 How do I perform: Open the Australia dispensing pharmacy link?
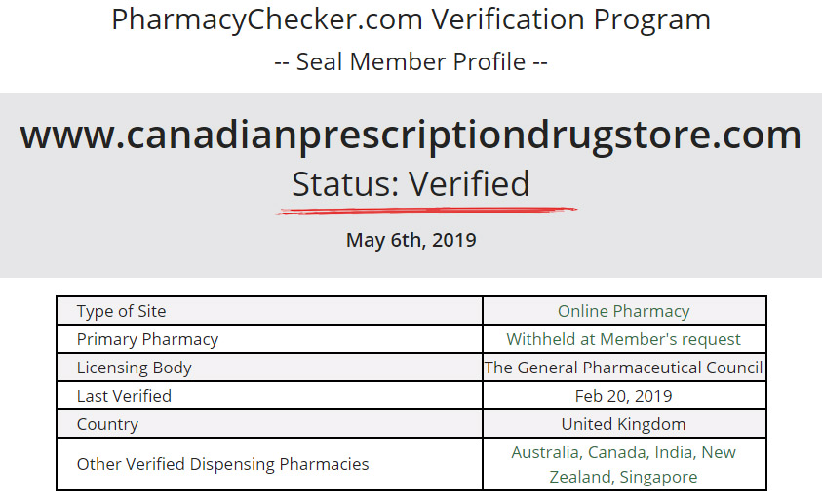[x=545, y=452]
